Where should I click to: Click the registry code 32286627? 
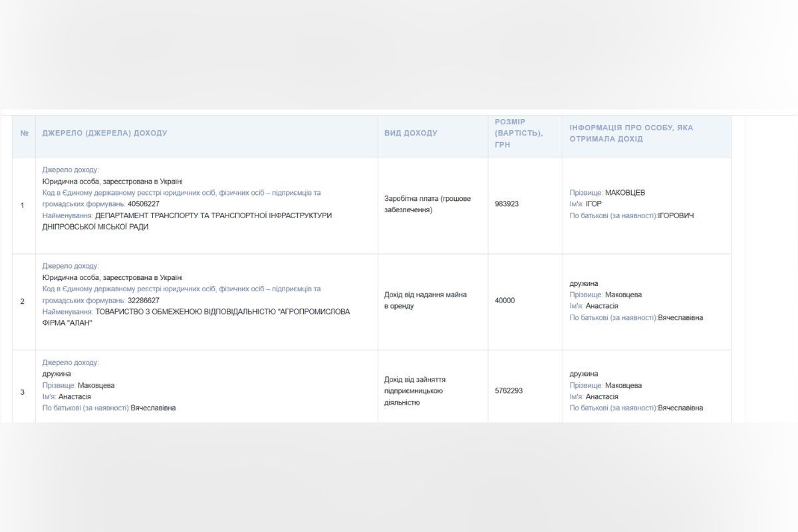[144, 301]
